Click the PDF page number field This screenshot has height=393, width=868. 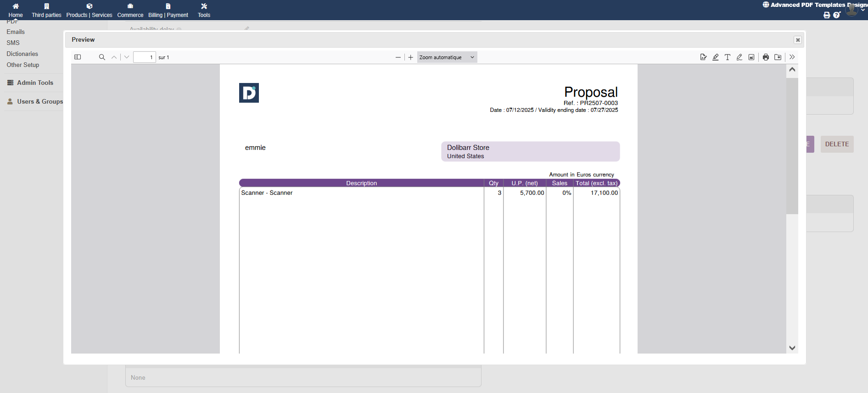point(144,57)
